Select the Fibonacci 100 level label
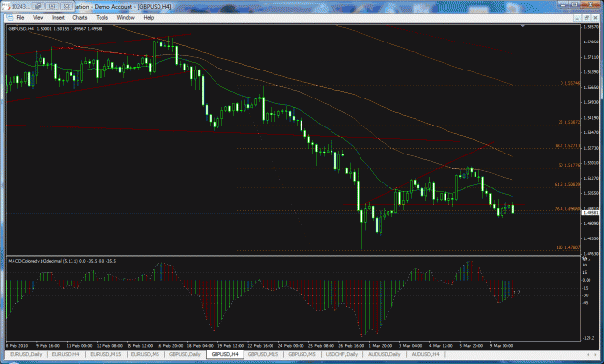 tap(568, 247)
